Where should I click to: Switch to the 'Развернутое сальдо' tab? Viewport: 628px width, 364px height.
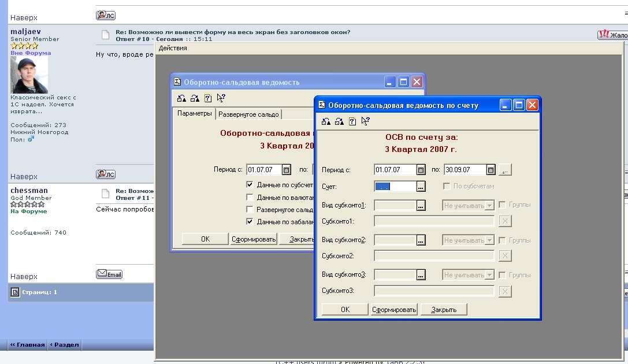coord(248,114)
